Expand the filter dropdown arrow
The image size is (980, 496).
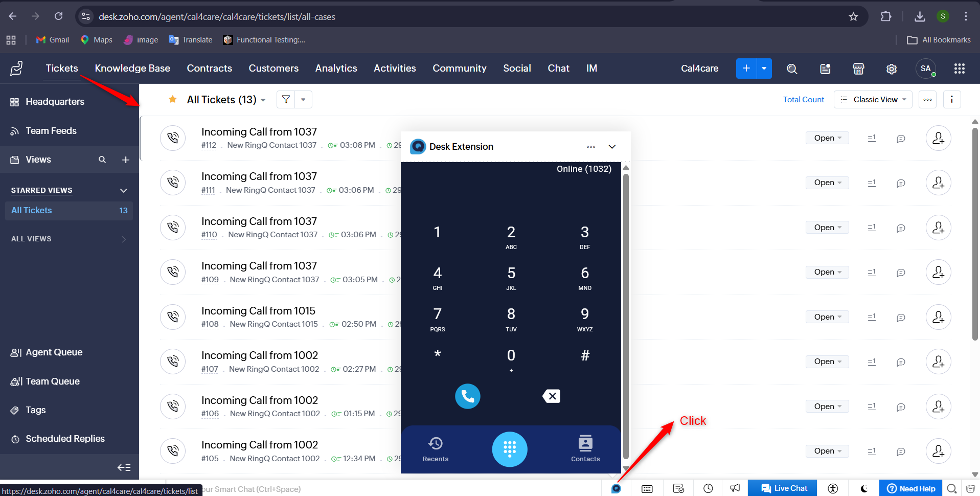point(303,99)
